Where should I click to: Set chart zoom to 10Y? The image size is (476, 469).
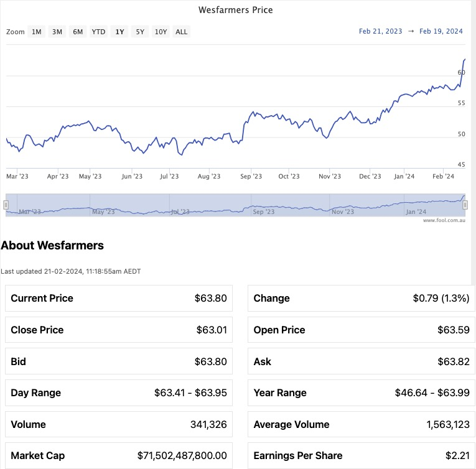(x=161, y=32)
